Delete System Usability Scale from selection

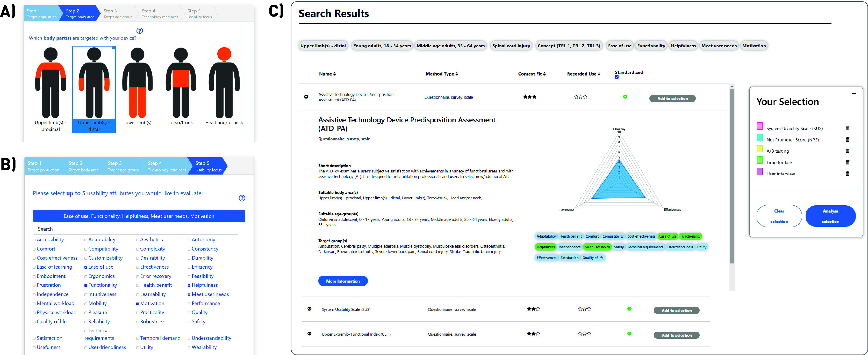click(x=848, y=128)
